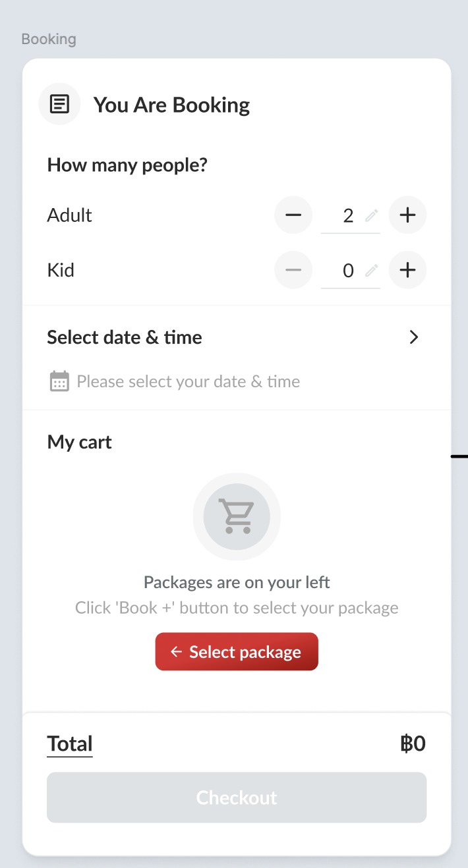Image resolution: width=468 pixels, height=868 pixels.
Task: Increase Kid count with plus button
Action: 408,270
